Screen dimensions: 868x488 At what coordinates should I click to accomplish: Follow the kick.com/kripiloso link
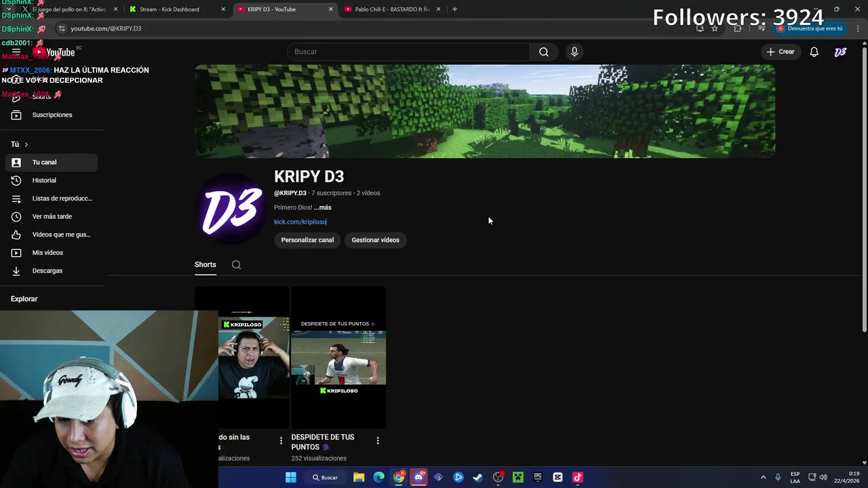pyautogui.click(x=300, y=222)
